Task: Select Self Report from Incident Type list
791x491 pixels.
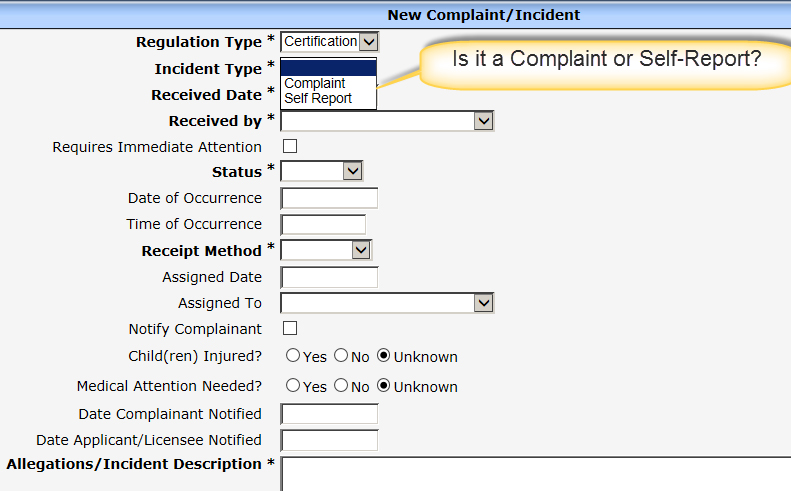Action: coord(318,98)
